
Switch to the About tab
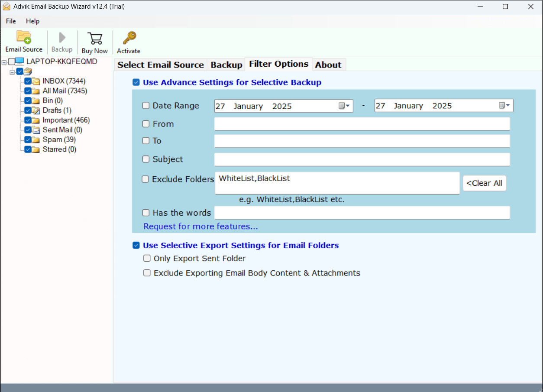[328, 65]
